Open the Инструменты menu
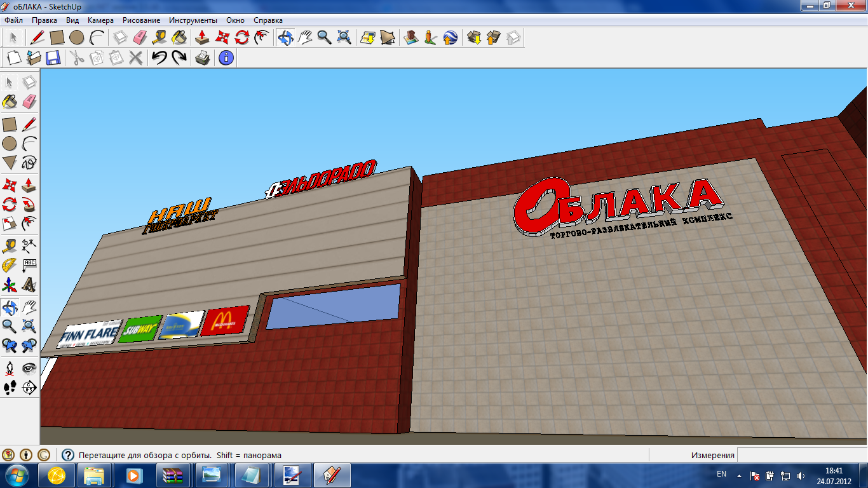The height and width of the screenshot is (488, 868). tap(193, 20)
